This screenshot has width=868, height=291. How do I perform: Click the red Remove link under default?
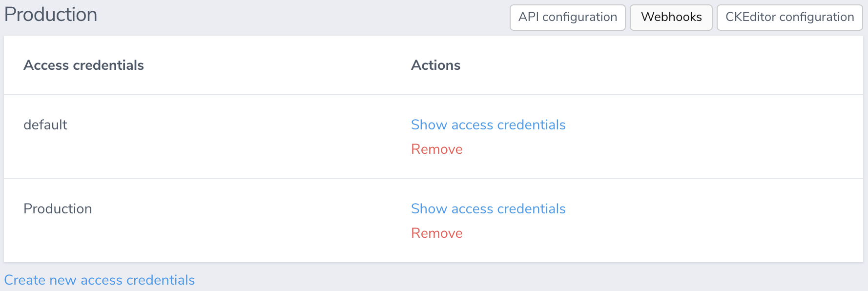coord(437,149)
